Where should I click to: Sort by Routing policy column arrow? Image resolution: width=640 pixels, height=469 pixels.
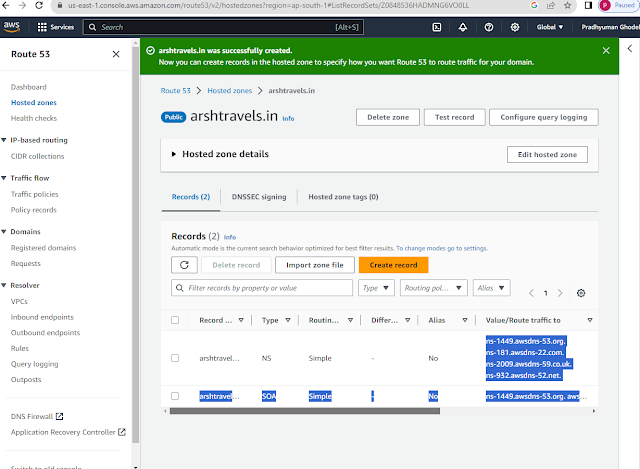click(x=350, y=320)
